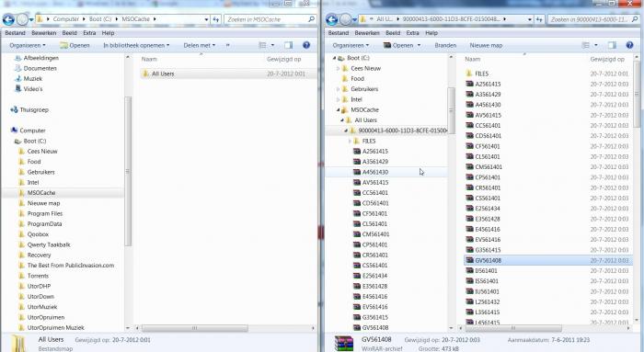This screenshot has width=644, height=352.
Task: Toggle the preview pane in the right window
Action: [x=612, y=45]
